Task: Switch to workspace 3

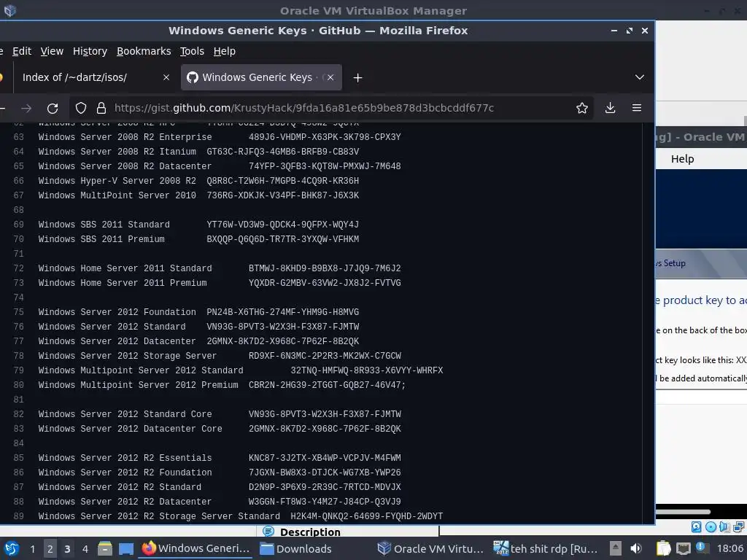Action: point(67,549)
